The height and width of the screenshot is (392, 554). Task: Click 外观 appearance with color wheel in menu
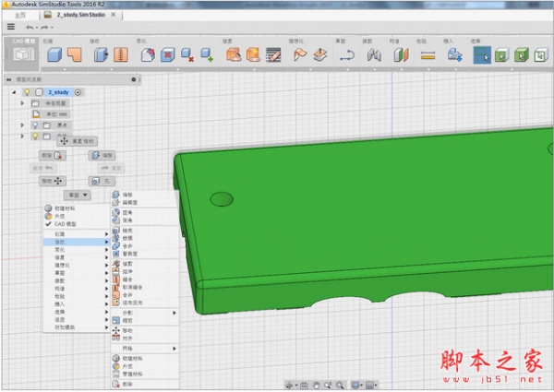tap(60, 216)
